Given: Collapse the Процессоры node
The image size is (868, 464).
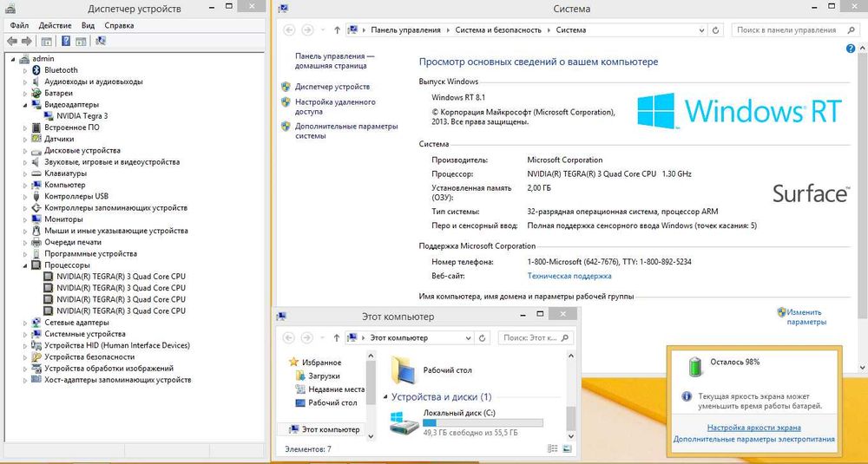Looking at the screenshot, I should tap(25, 265).
